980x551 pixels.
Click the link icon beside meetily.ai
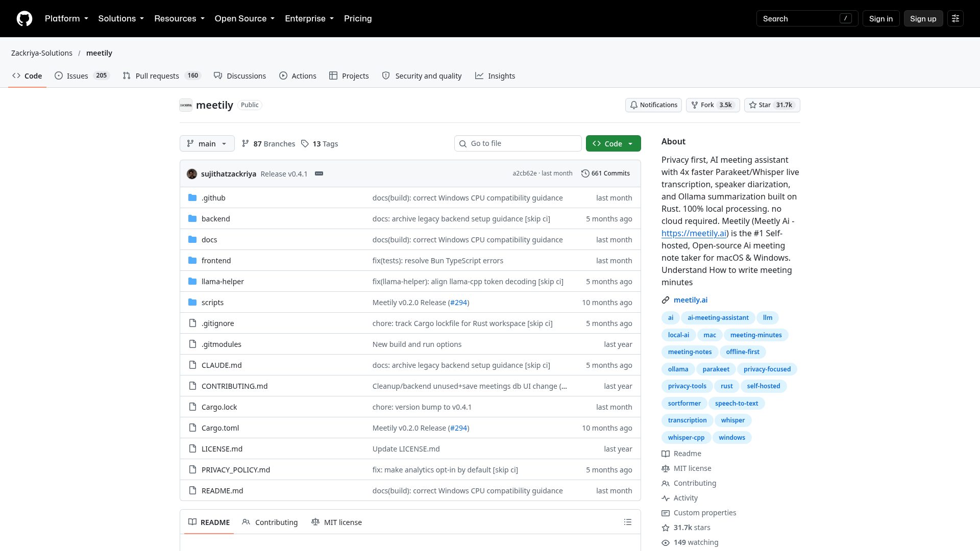[666, 300]
